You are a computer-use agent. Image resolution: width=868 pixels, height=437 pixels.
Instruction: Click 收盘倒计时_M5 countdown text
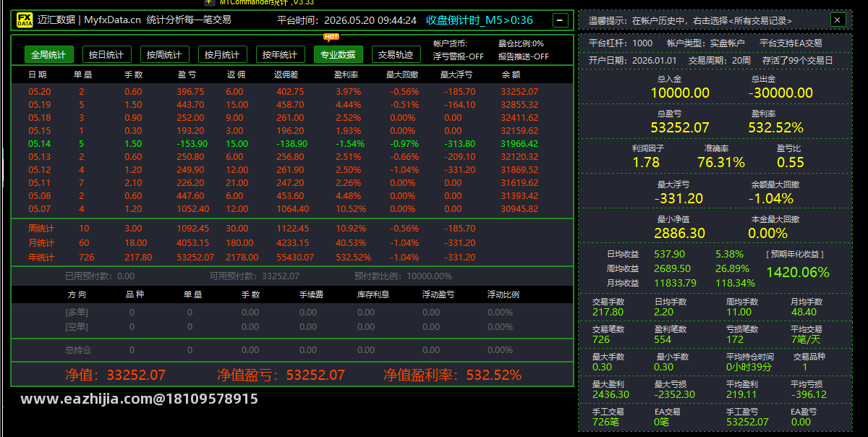480,20
